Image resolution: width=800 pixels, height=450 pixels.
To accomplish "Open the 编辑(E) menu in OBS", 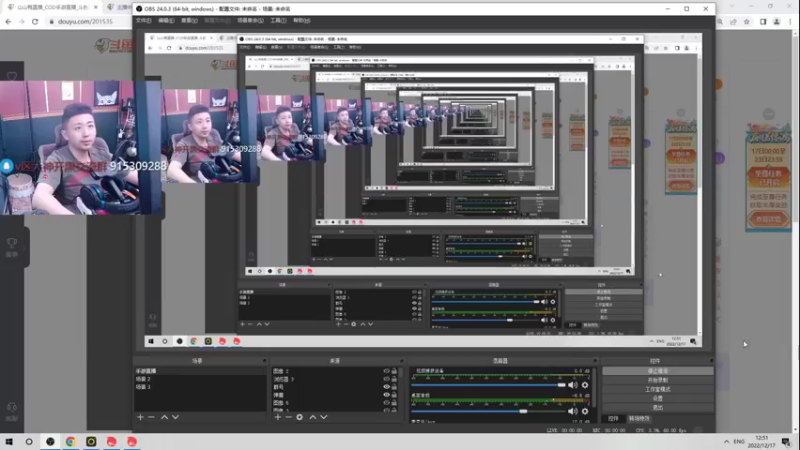I will (x=166, y=20).
